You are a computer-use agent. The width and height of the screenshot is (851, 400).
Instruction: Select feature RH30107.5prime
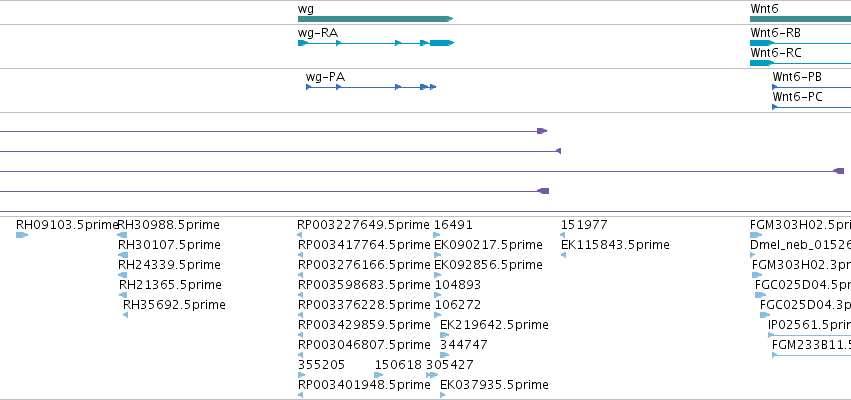coord(123,255)
